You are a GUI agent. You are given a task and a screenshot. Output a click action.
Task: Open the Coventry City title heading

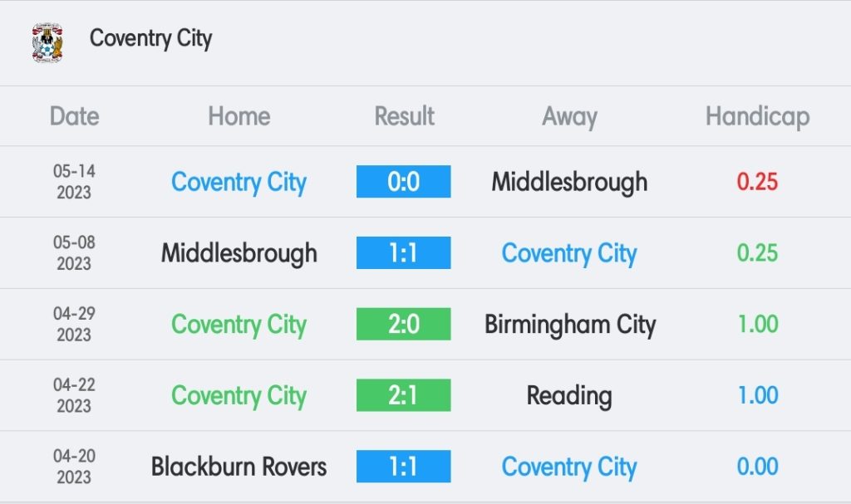coord(151,39)
